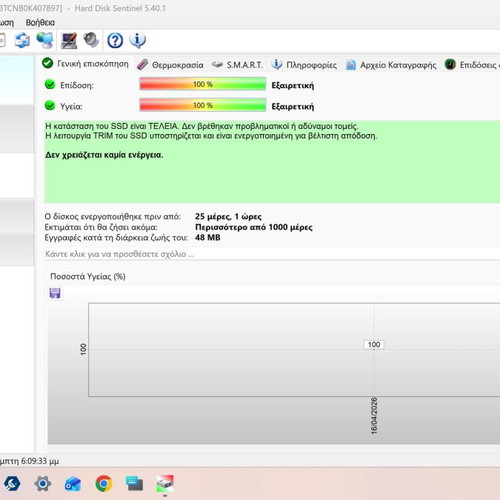Click the laptop disk test toolbar icon
500x500 pixels.
coord(69,40)
